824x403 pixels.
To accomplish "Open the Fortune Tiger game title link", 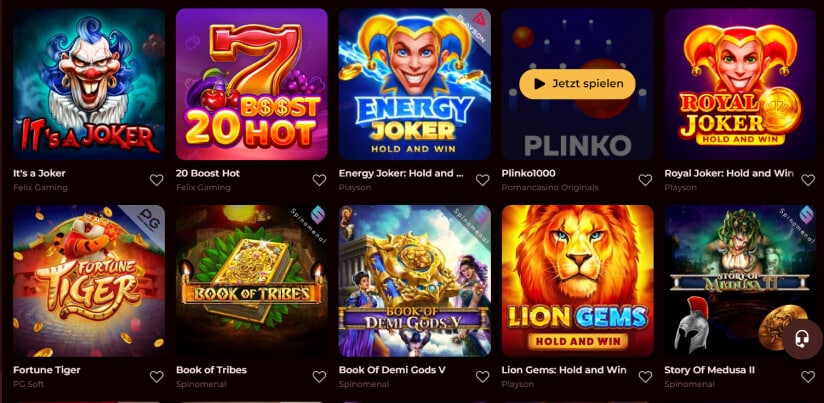I will [47, 370].
